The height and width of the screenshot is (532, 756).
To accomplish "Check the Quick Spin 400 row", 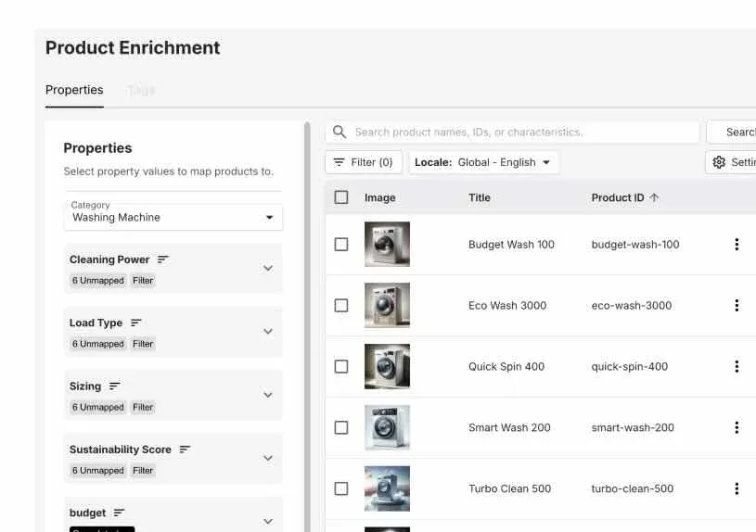I will [341, 366].
